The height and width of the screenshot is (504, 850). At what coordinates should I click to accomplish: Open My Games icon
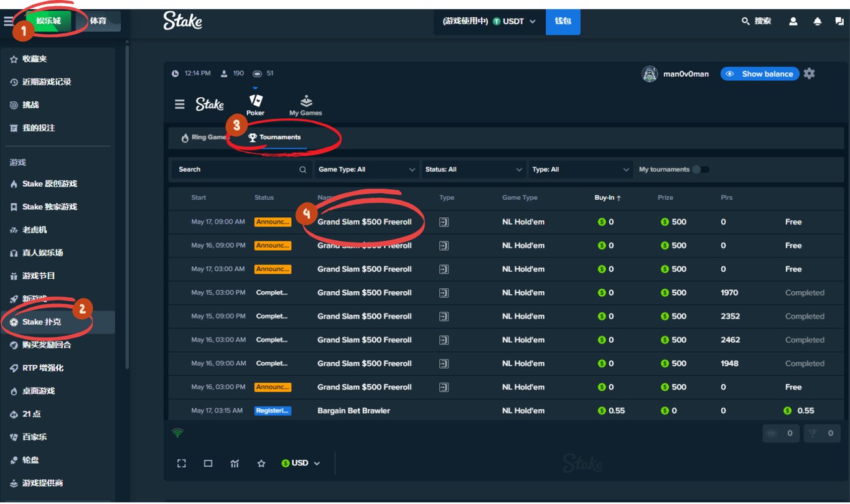point(306,106)
